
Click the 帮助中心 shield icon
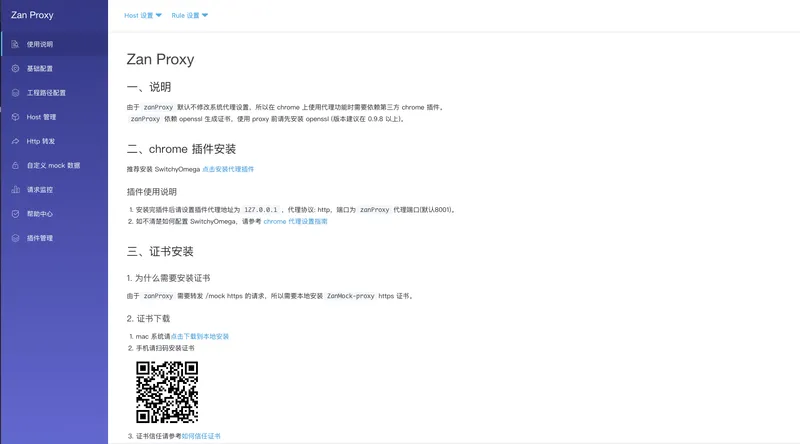(15, 214)
